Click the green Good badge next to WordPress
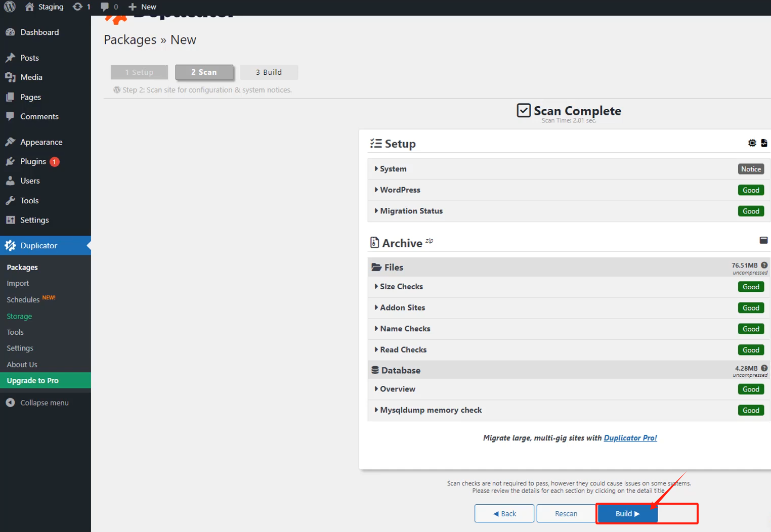Screen dimensions: 771x532 point(751,190)
